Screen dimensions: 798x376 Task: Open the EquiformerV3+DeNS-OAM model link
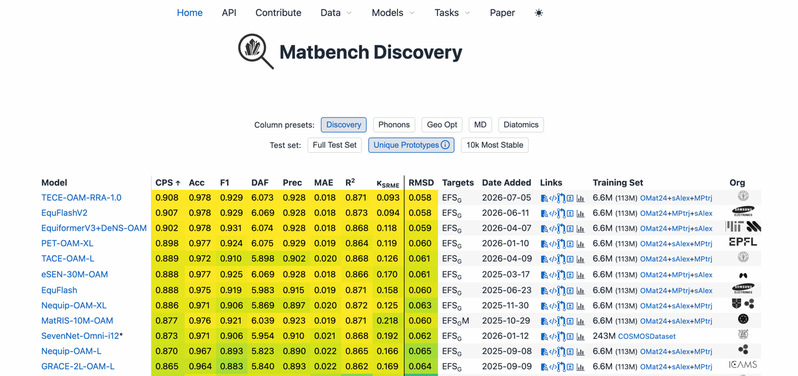(94, 228)
